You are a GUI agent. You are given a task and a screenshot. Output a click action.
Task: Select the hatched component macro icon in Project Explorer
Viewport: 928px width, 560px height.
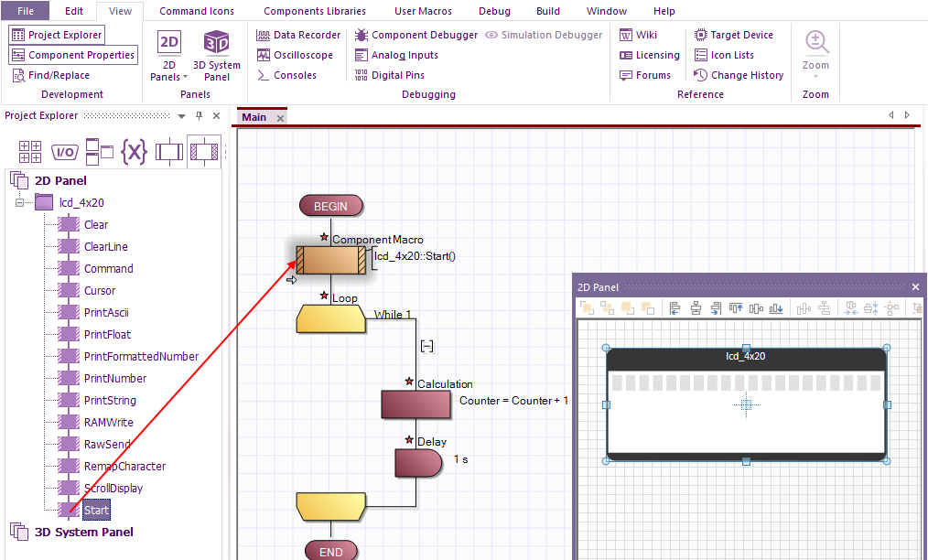click(x=203, y=152)
